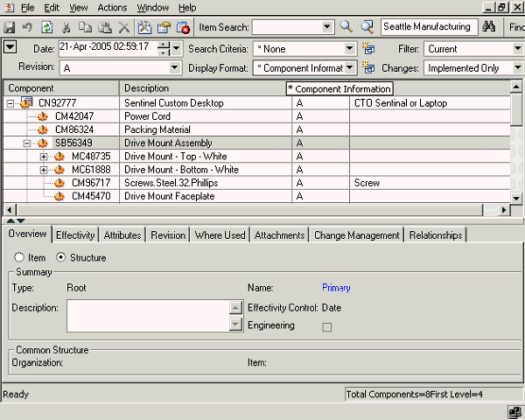This screenshot has height=420, width=525.
Task: Open the Filter dropdown
Action: pyautogui.click(x=518, y=49)
